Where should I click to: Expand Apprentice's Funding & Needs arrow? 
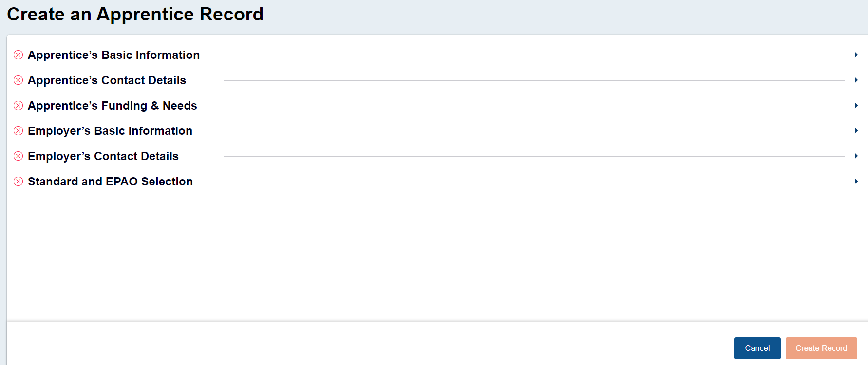pos(856,106)
